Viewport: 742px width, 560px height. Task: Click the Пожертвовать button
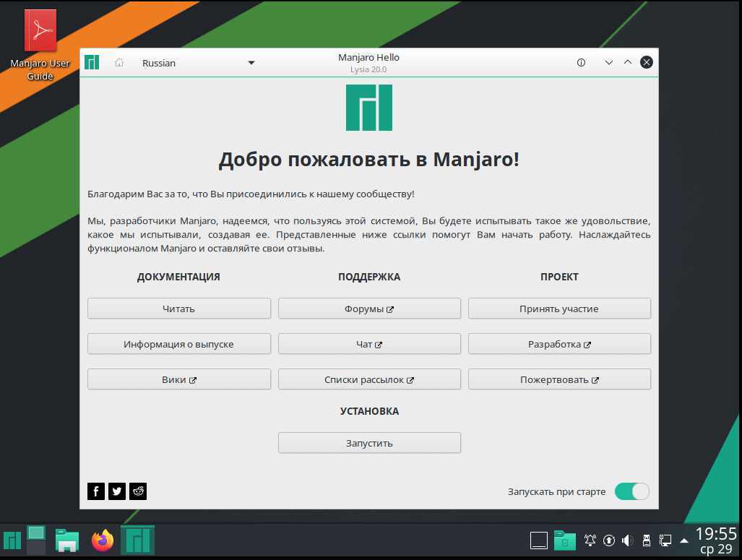[559, 379]
